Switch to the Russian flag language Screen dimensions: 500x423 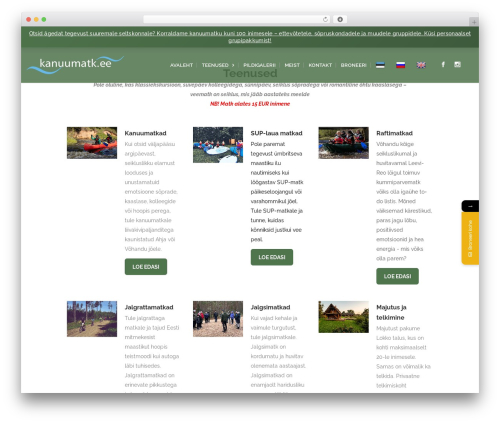pyautogui.click(x=400, y=65)
